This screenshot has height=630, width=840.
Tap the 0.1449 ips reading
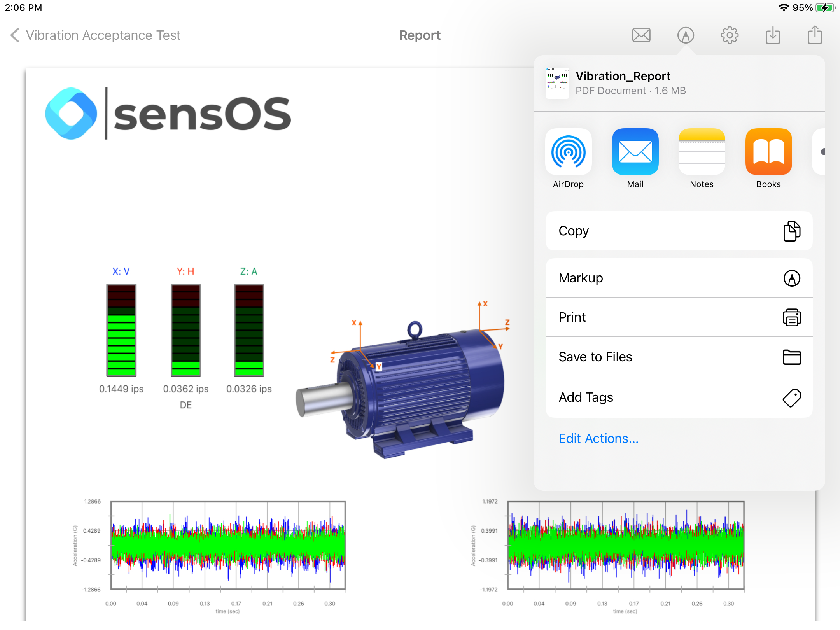121,389
